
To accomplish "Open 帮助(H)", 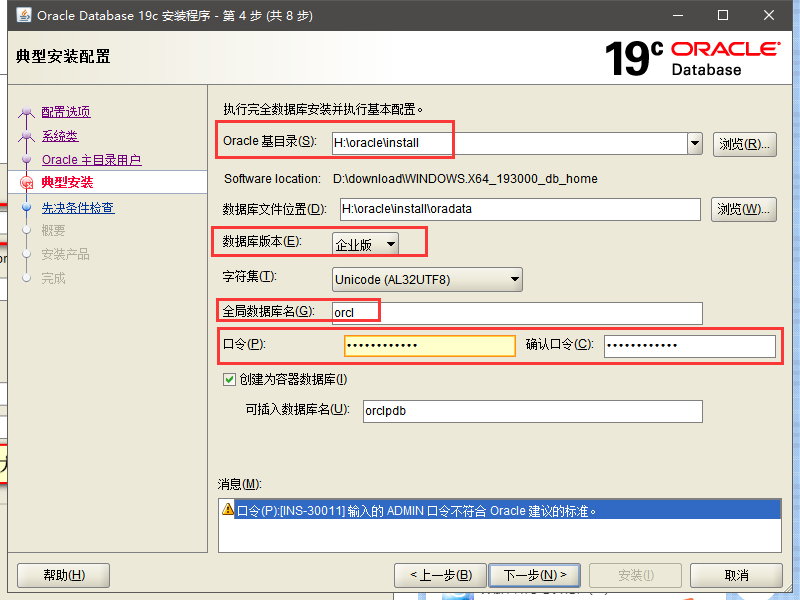I will [x=62, y=575].
